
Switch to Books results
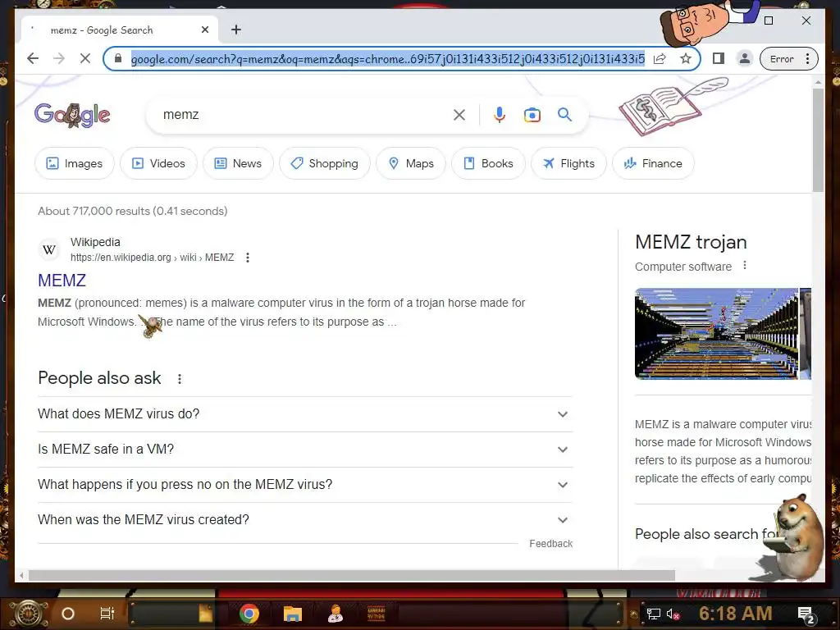pos(489,163)
